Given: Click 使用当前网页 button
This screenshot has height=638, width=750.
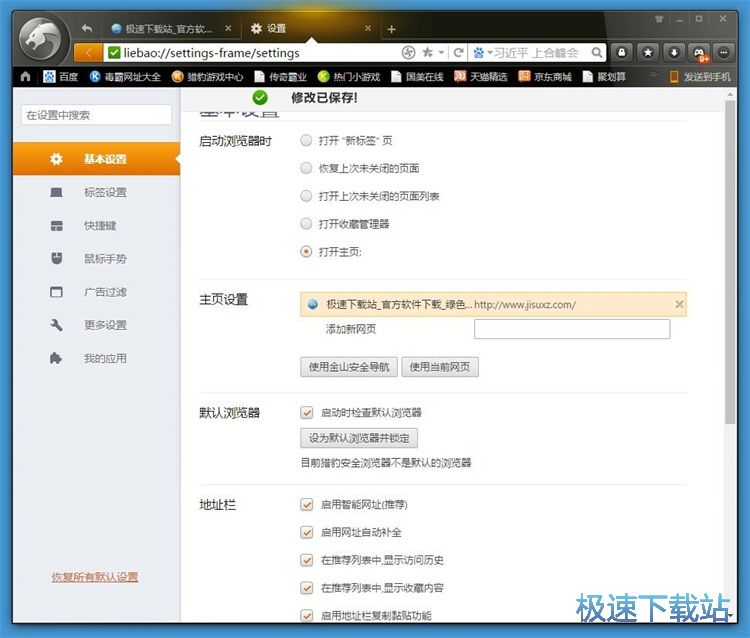Looking at the screenshot, I should [x=440, y=367].
